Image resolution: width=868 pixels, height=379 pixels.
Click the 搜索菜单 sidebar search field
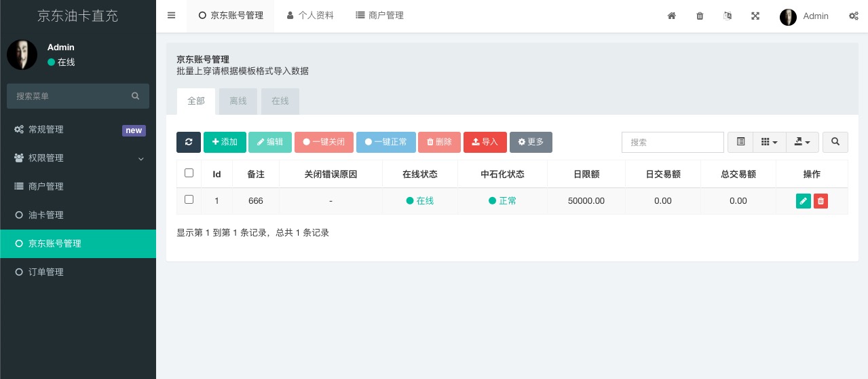(x=78, y=96)
